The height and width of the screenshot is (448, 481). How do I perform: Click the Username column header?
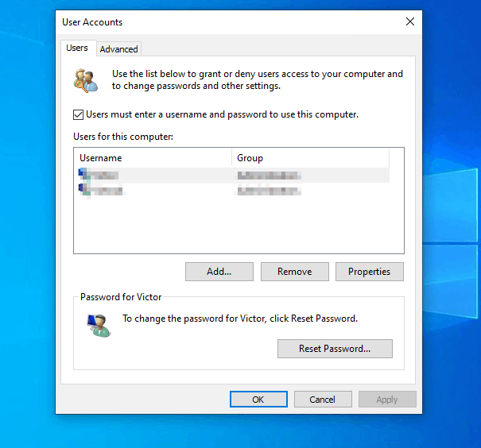tap(153, 158)
